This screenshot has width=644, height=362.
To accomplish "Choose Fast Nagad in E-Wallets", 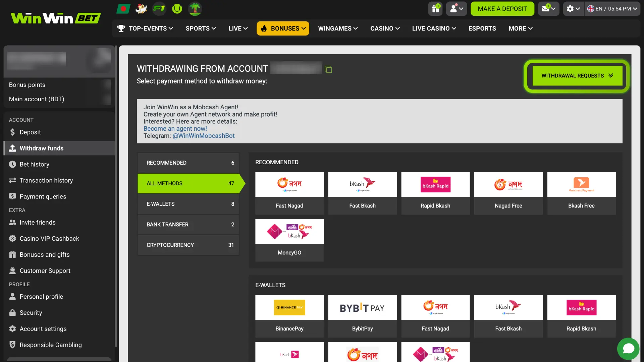I will coord(435,316).
